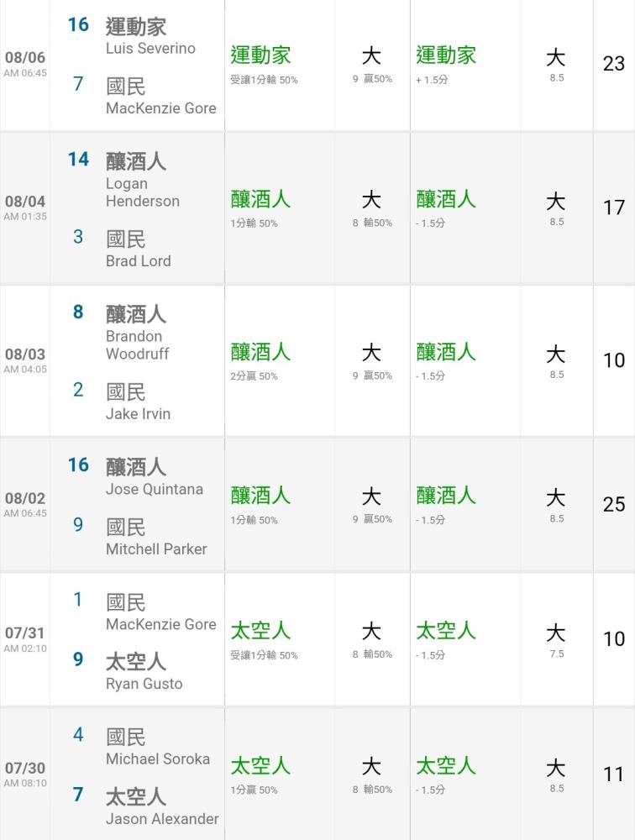Select score 9 for 國民 in 08/02 game
Viewport: 635px width, 840px height.
[78, 524]
